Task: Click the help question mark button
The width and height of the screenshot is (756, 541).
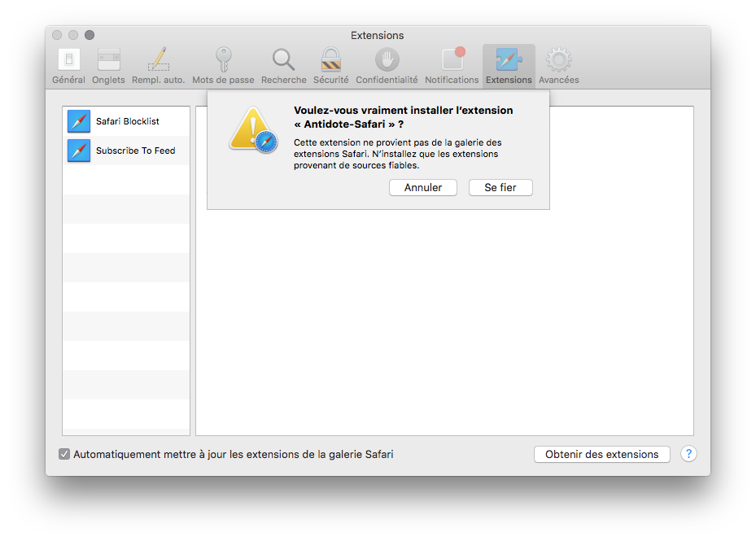Action: coord(688,454)
